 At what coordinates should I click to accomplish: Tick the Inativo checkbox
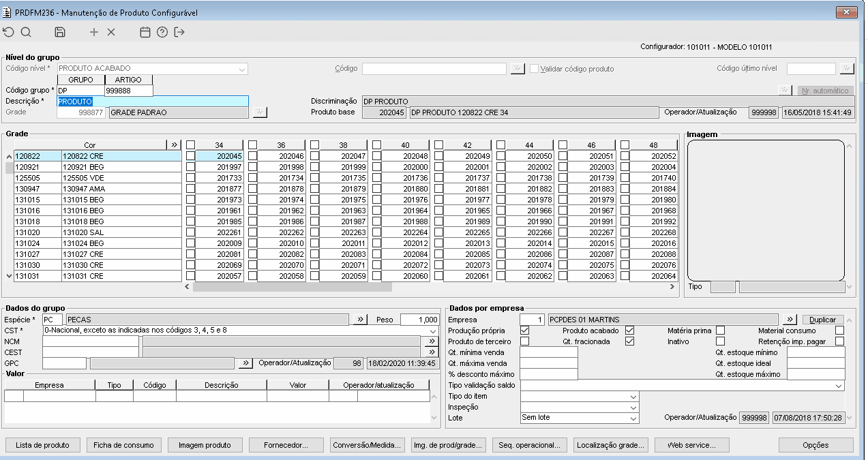click(x=720, y=341)
